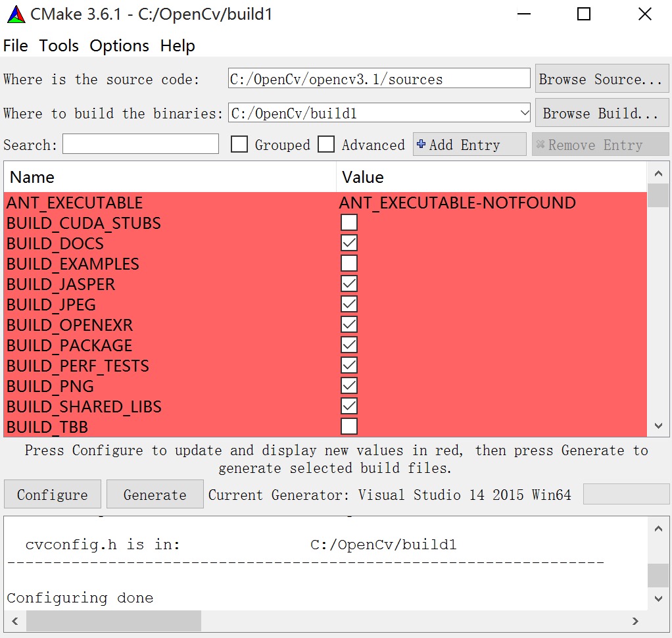Select the BUILD_PERF_TESTS row name
Screen dimensions: 672x638
tap(78, 366)
